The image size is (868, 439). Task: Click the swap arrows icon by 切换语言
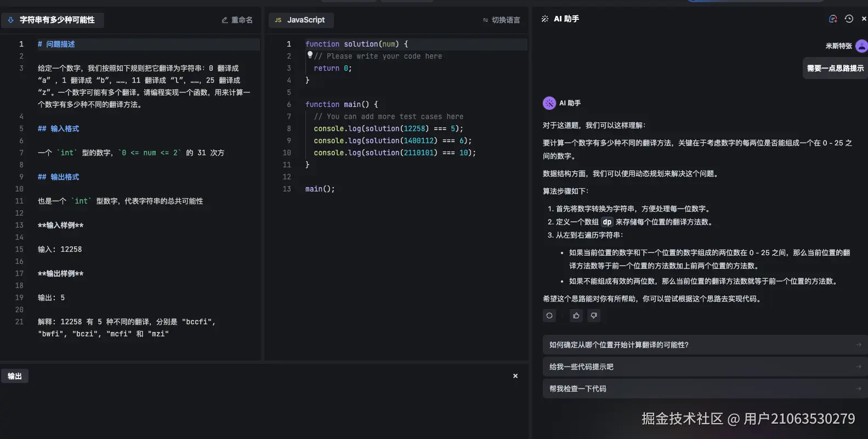pos(485,20)
